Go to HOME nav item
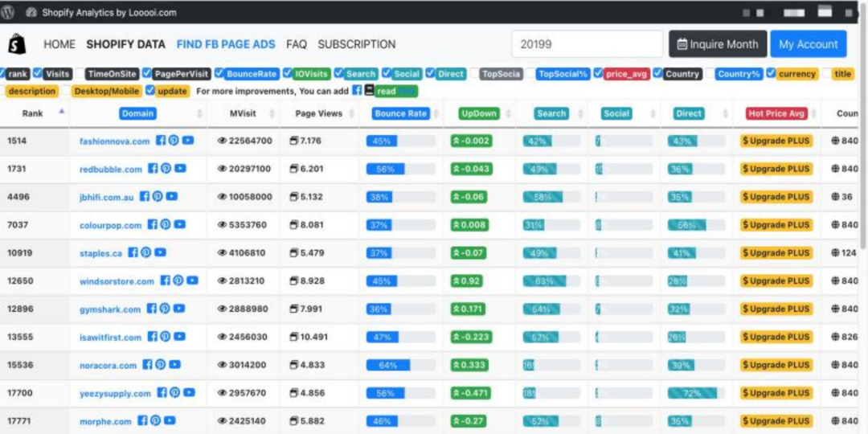The width and height of the screenshot is (868, 434). (x=59, y=44)
